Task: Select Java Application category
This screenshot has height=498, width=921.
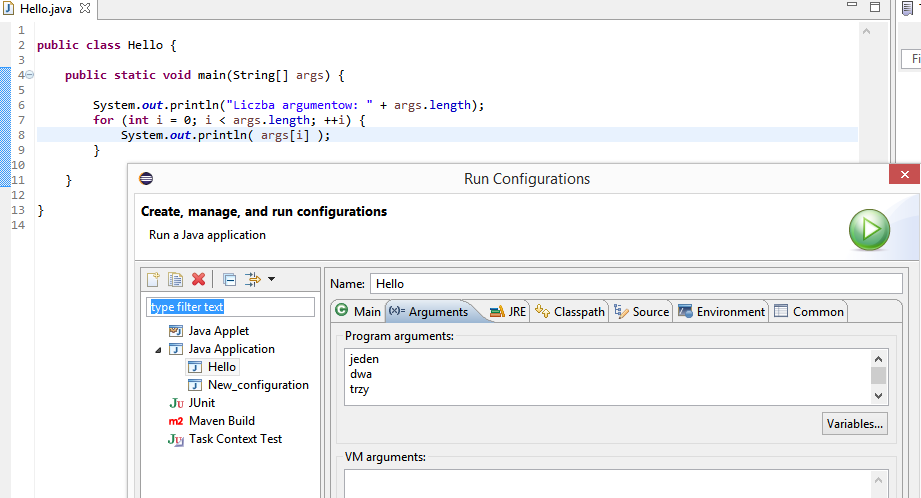Action: click(231, 349)
